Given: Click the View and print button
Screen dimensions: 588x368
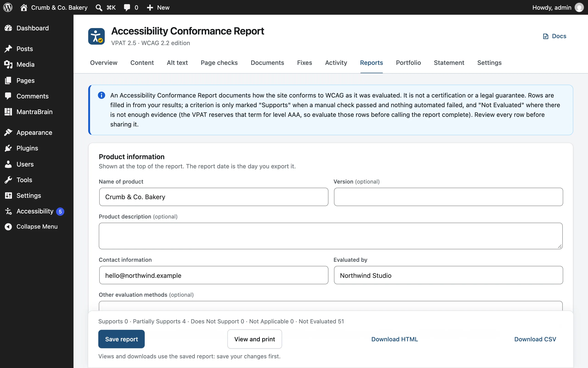Looking at the screenshot, I should (255, 339).
